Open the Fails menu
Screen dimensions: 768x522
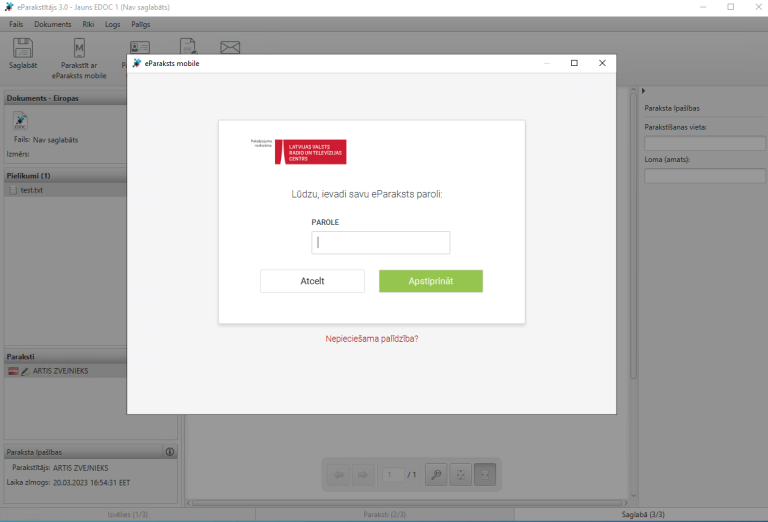(16, 23)
